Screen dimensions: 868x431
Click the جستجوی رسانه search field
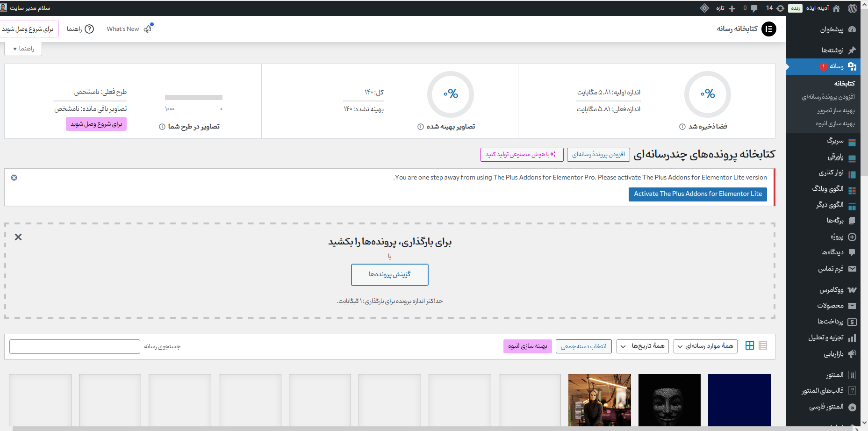click(x=75, y=346)
